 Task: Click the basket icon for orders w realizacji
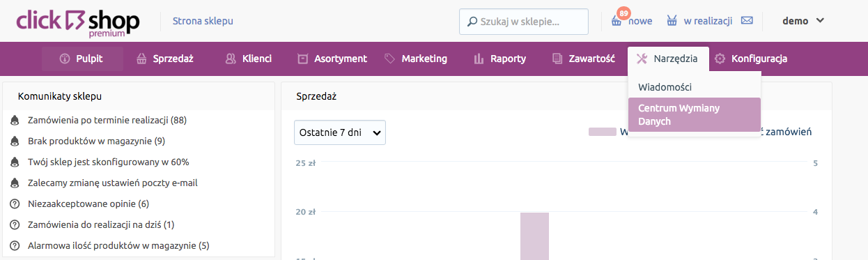point(672,21)
